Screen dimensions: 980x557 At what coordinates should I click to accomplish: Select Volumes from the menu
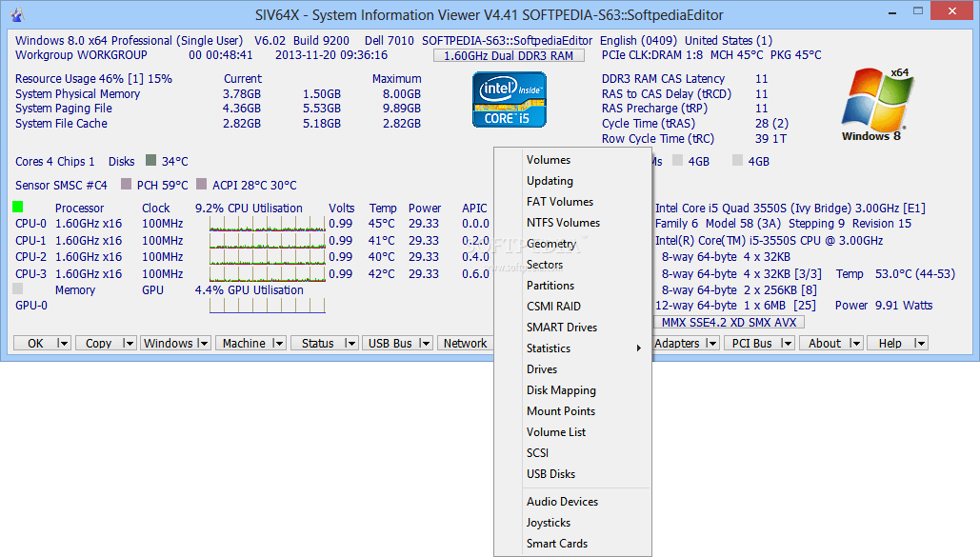pyautogui.click(x=572, y=159)
